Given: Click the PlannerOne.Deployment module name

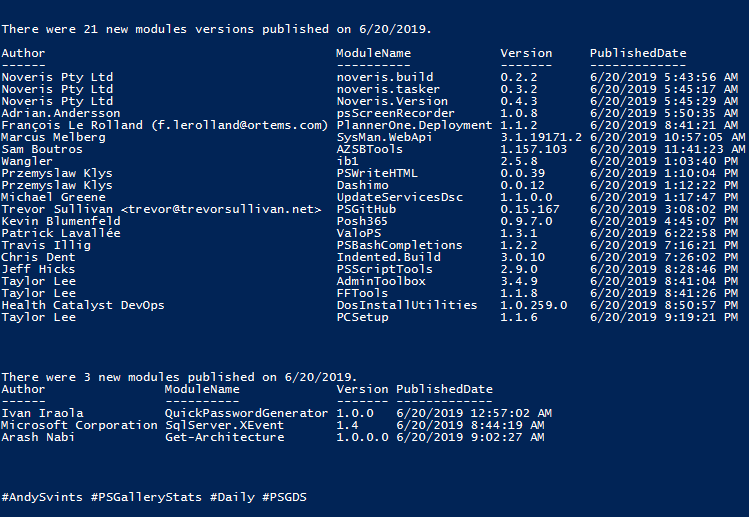Looking at the screenshot, I should [414, 125].
